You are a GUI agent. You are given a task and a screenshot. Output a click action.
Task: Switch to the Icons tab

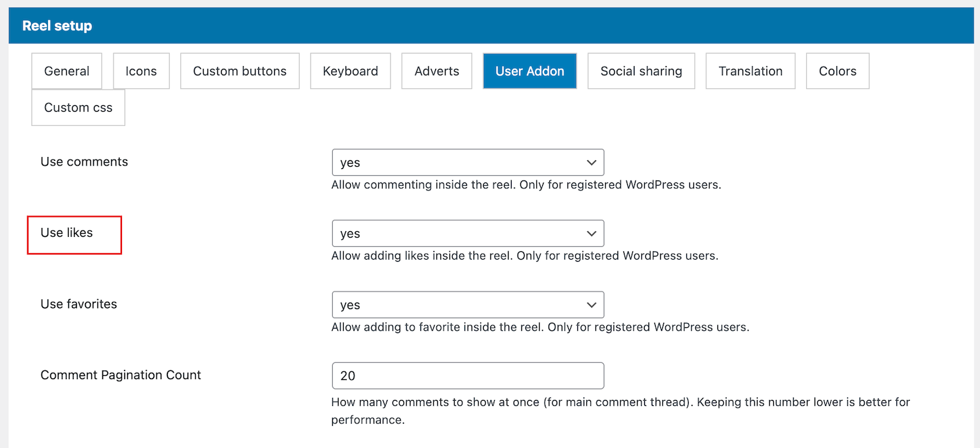coord(141,71)
